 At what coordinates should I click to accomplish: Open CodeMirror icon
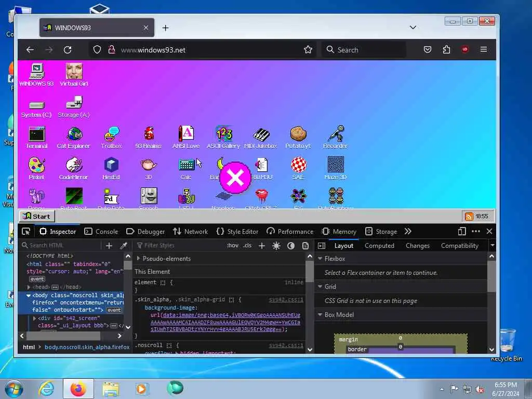pyautogui.click(x=74, y=168)
